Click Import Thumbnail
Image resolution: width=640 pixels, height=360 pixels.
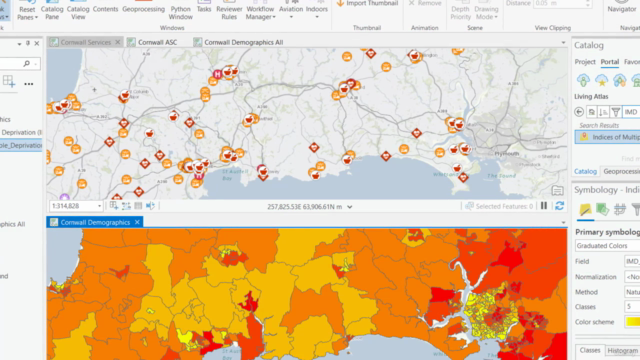[367, 3]
